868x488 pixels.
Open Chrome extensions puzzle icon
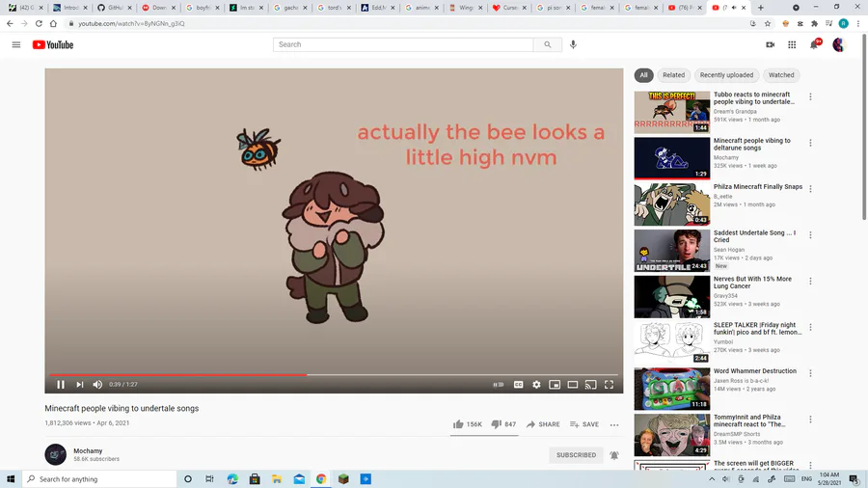point(814,24)
